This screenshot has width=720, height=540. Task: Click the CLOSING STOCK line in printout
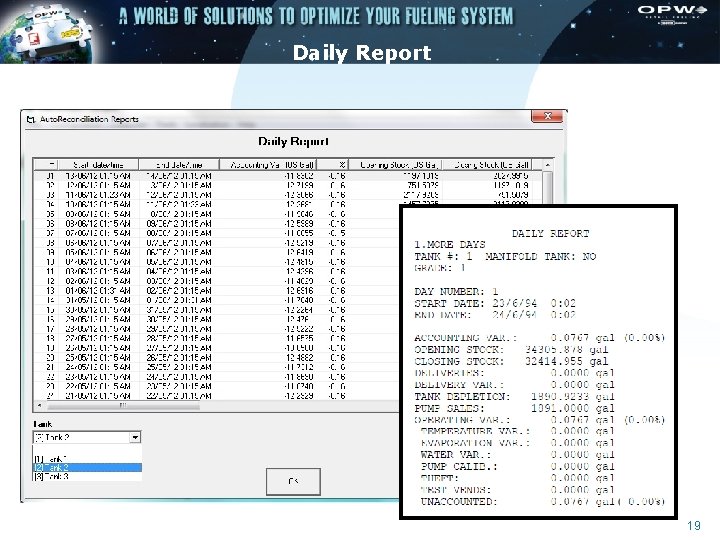pyautogui.click(x=511, y=361)
